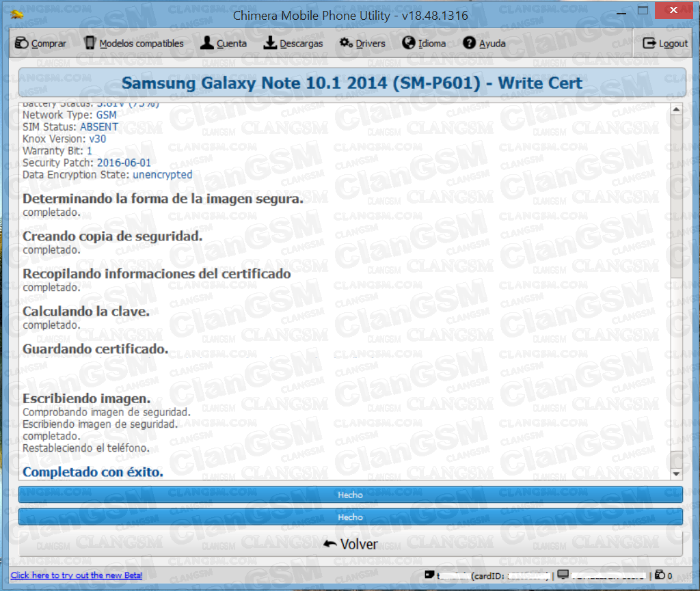
Task: Open the new Beta link
Action: coord(76,575)
